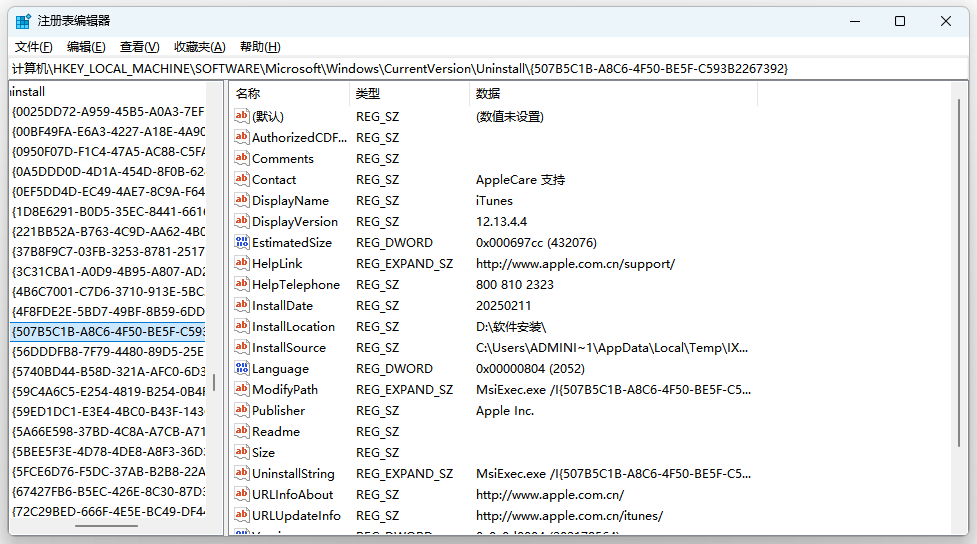
Task: Select tree key {0A5DDD0D-4D1A-454D
Action: 108,171
